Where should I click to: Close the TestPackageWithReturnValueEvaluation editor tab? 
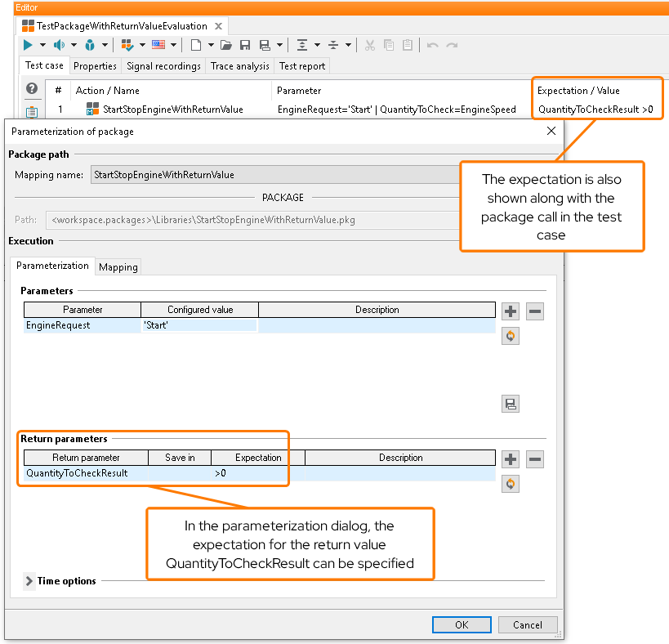218,26
